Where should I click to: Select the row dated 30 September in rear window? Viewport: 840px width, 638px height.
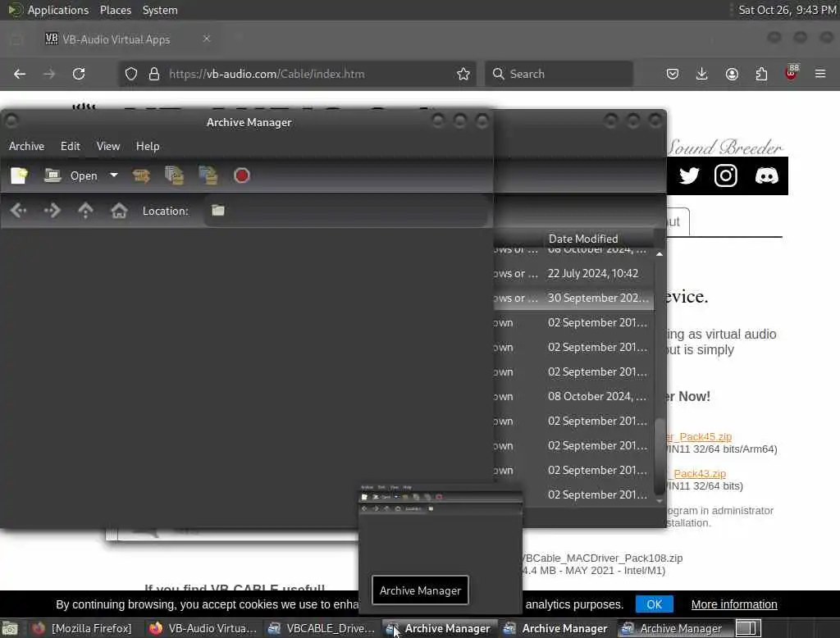(573, 298)
